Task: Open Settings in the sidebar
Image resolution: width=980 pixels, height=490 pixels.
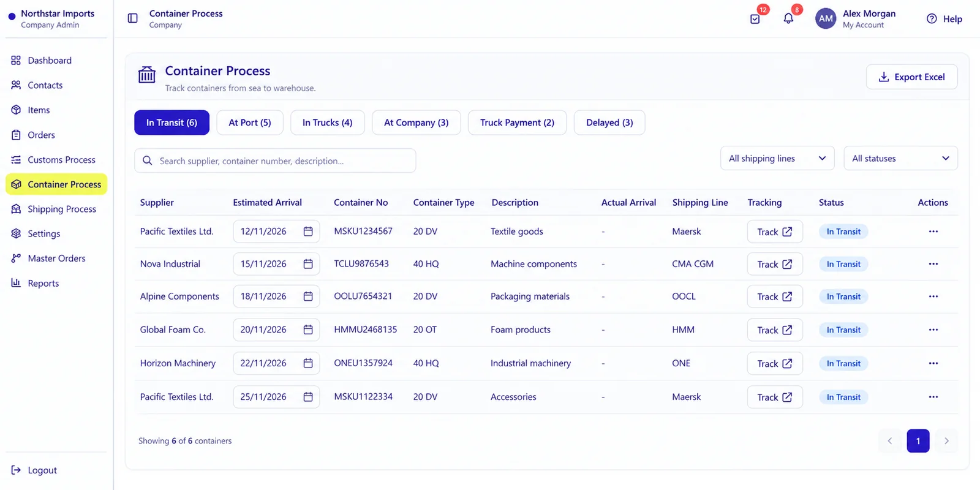Action: point(56,234)
